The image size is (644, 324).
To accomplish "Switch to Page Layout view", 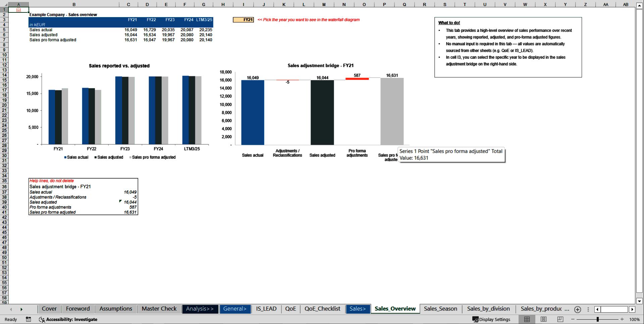I will pos(543,319).
